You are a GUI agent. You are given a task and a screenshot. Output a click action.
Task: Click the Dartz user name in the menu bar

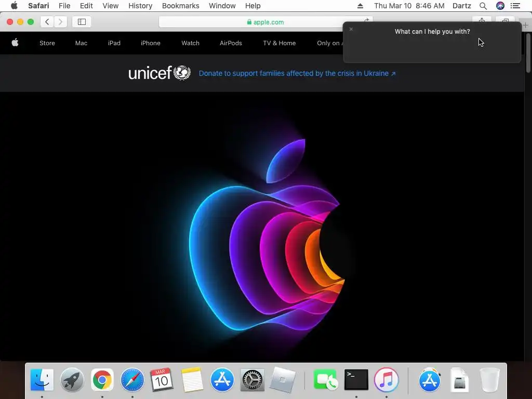(462, 6)
